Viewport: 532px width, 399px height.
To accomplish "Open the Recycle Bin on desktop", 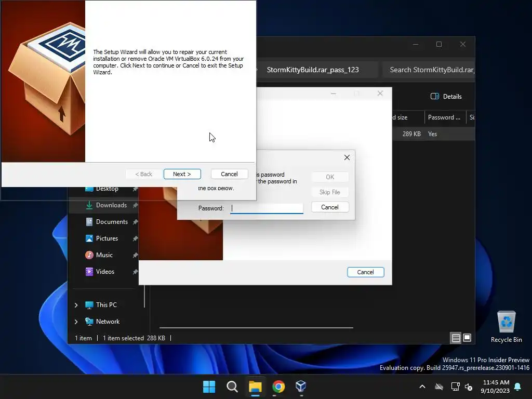I will [x=507, y=327].
